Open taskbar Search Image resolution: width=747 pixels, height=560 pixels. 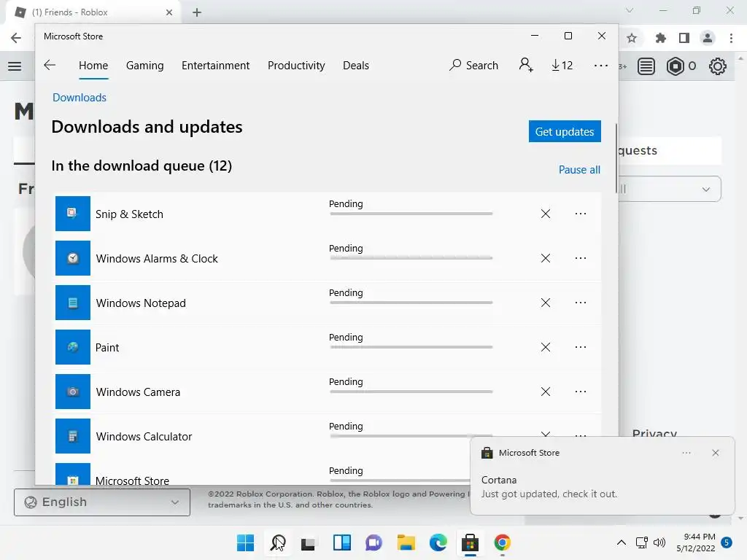pos(278,542)
